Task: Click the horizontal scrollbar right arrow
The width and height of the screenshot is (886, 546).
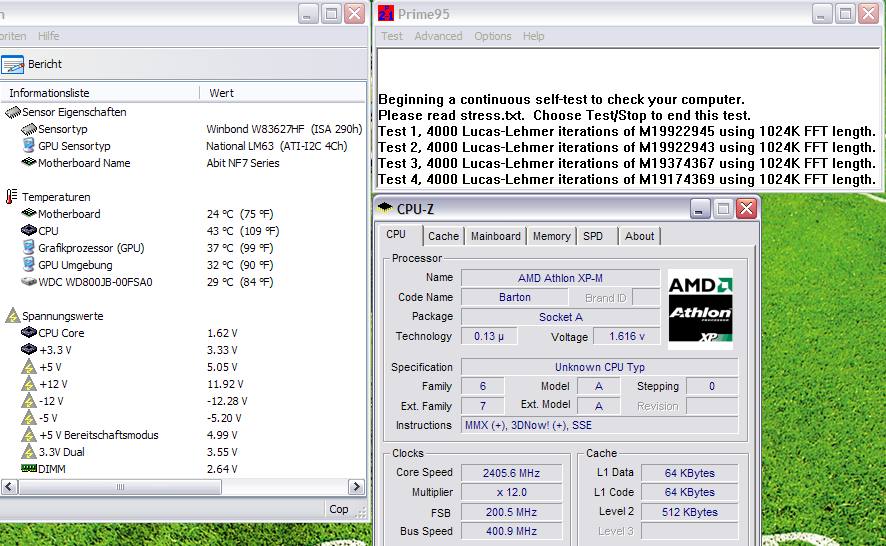Action: (x=355, y=487)
